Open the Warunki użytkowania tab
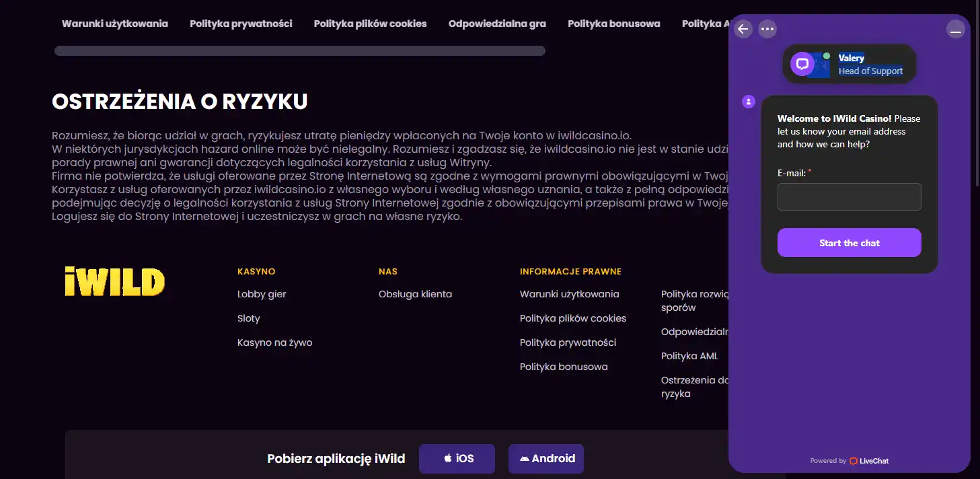 (x=115, y=24)
